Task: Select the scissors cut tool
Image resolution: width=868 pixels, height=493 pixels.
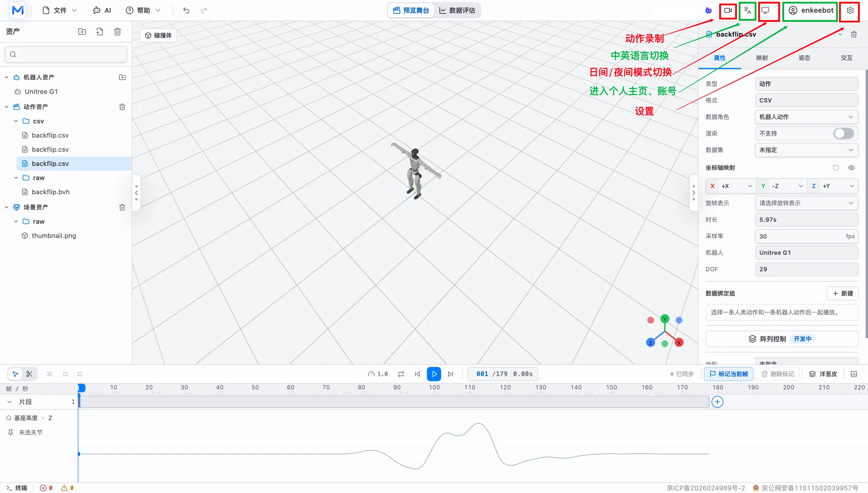Action: 30,374
